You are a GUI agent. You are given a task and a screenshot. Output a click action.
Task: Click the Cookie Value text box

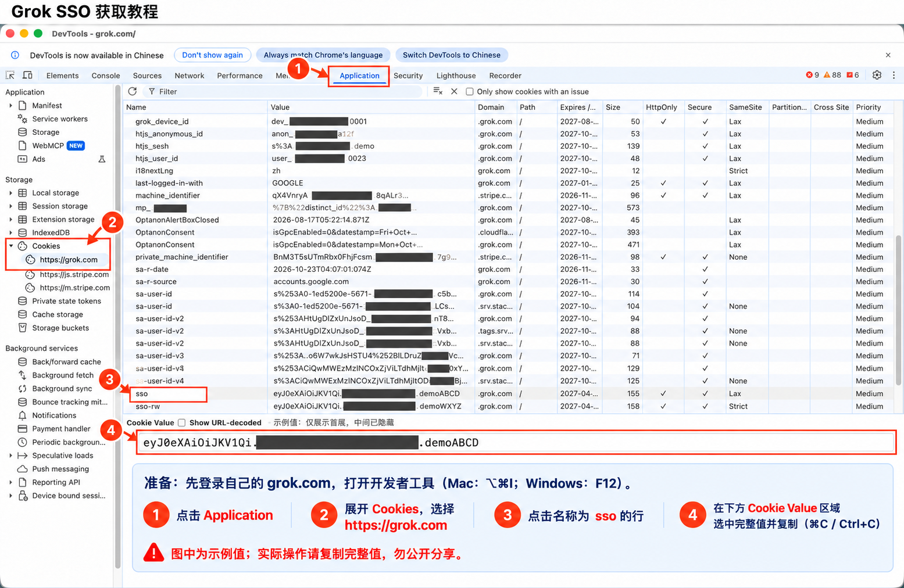516,443
